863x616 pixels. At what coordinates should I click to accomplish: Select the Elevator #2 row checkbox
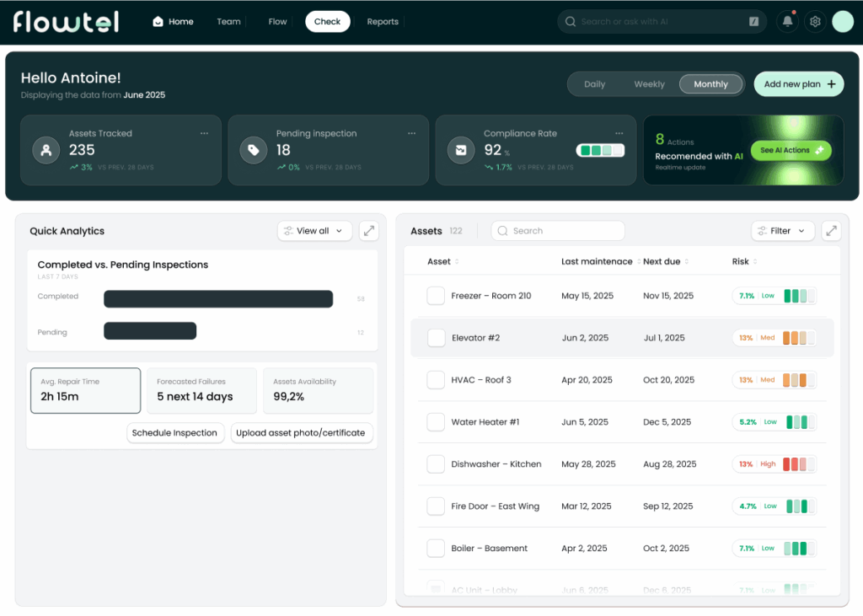point(436,338)
